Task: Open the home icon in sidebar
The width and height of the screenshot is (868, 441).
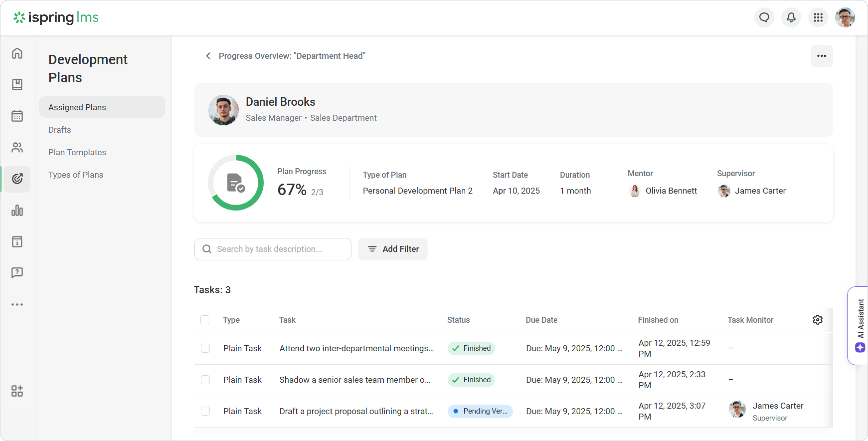Action: pos(17,53)
